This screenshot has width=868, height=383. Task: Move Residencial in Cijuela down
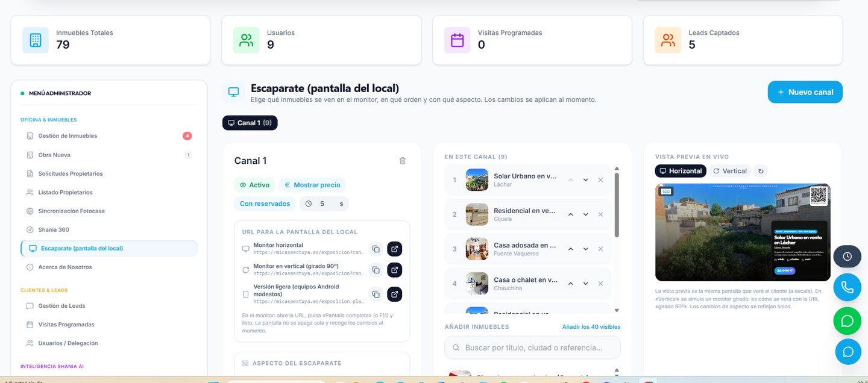click(585, 214)
